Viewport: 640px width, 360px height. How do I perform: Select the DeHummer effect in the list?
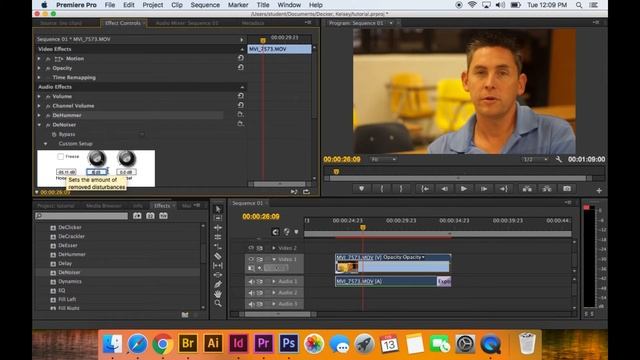[72, 254]
